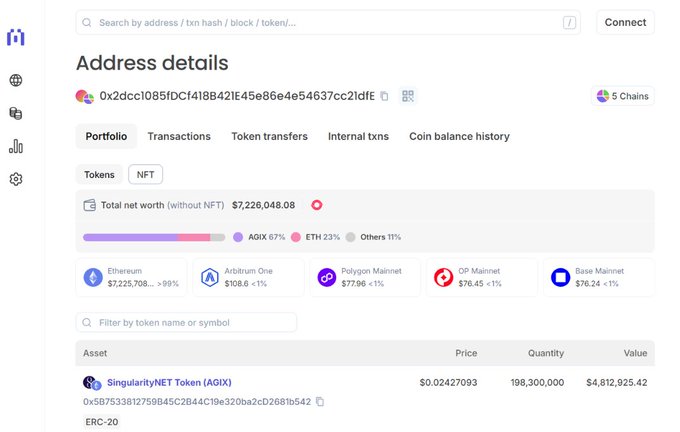Click the total net worth $7,226,048.08
This screenshot has width=680, height=432.
tap(263, 205)
